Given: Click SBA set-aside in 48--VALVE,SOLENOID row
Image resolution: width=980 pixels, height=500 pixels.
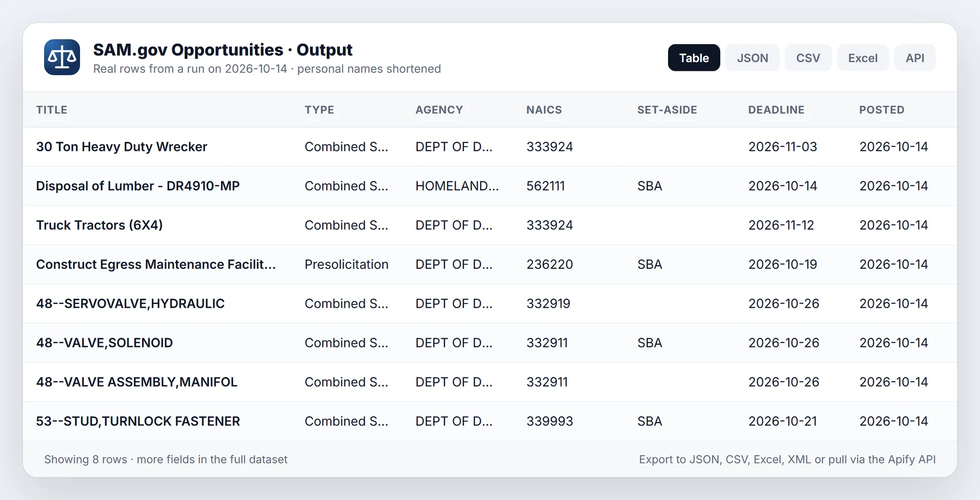Looking at the screenshot, I should point(650,343).
